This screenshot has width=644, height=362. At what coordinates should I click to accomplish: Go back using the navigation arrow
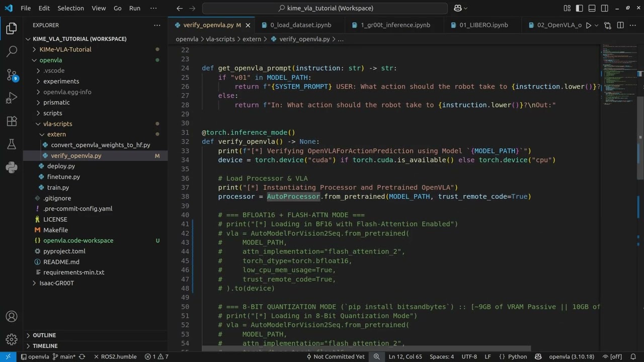(x=180, y=8)
